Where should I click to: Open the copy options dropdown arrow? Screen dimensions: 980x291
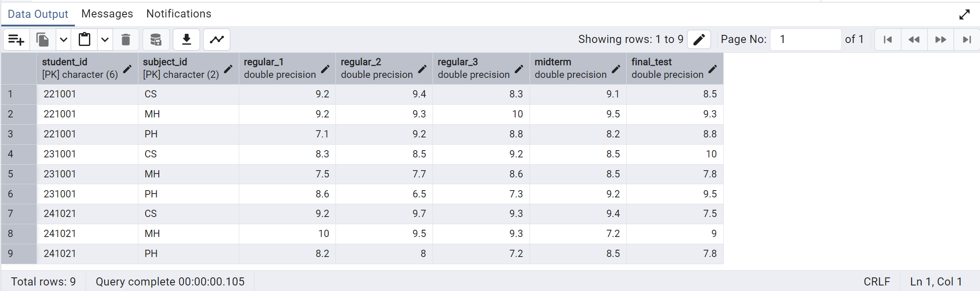[63, 40]
